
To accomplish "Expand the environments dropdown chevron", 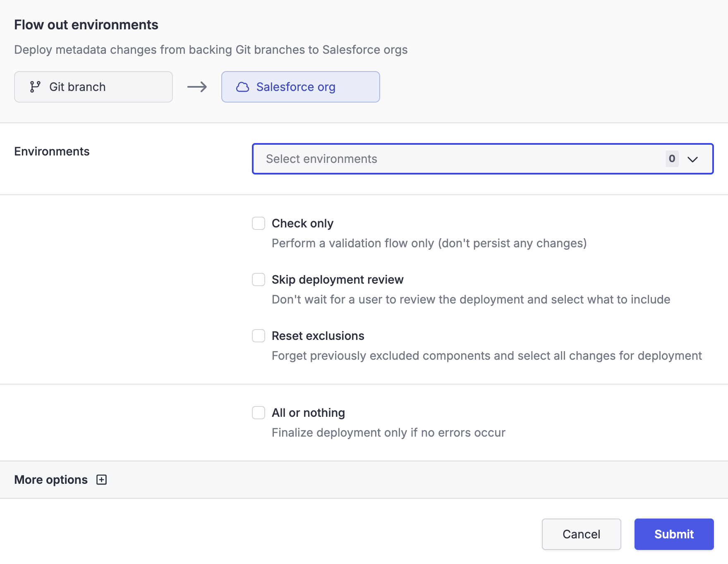I will (692, 159).
